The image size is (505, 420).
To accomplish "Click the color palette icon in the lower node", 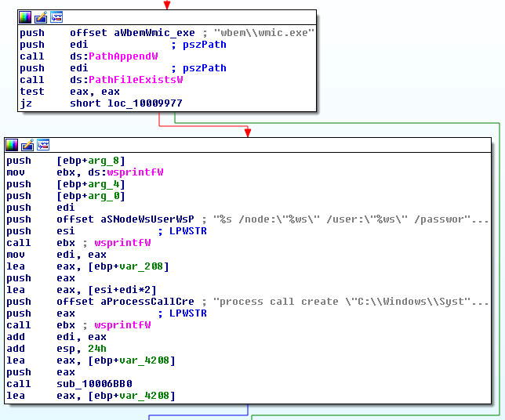I will point(12,145).
